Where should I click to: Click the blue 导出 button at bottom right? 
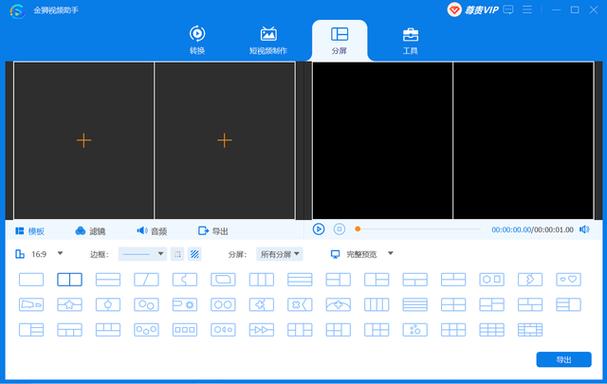564,360
